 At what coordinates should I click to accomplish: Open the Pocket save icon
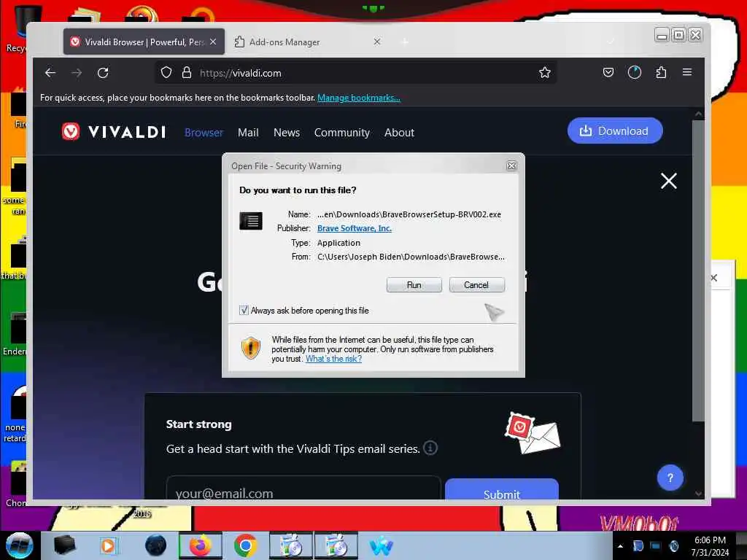click(x=608, y=72)
